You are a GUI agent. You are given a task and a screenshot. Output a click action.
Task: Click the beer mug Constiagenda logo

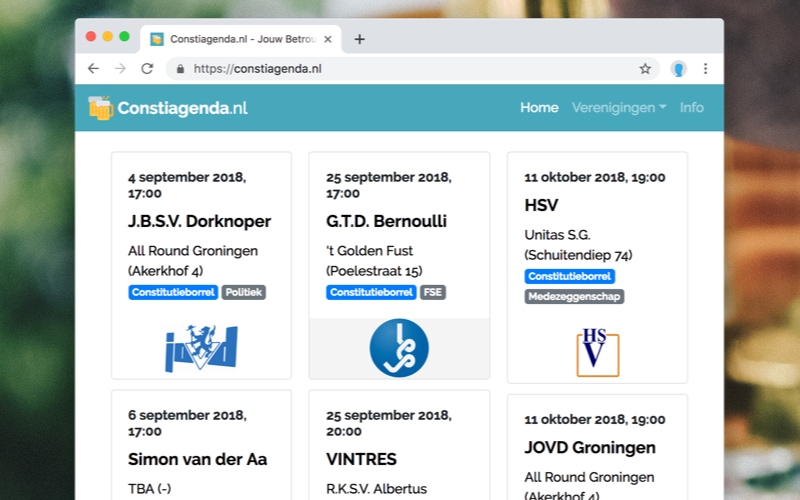(x=101, y=108)
